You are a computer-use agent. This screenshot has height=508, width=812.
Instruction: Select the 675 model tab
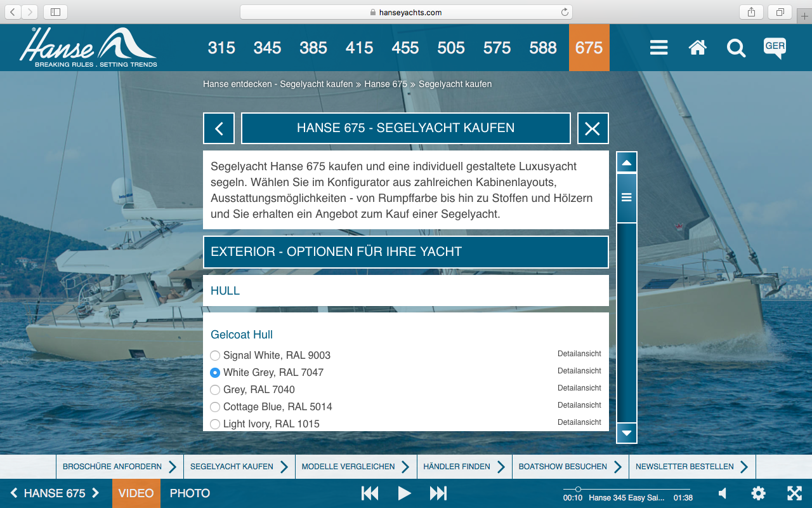click(589, 48)
